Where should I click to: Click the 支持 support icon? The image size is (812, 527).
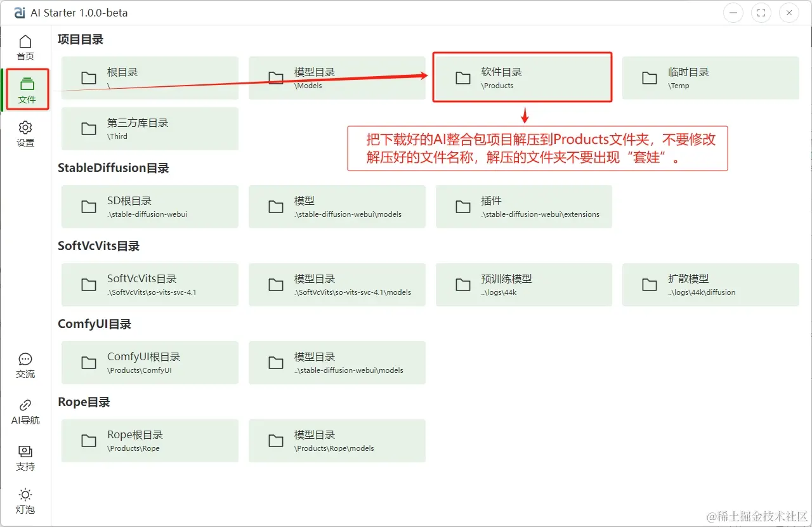point(25,457)
